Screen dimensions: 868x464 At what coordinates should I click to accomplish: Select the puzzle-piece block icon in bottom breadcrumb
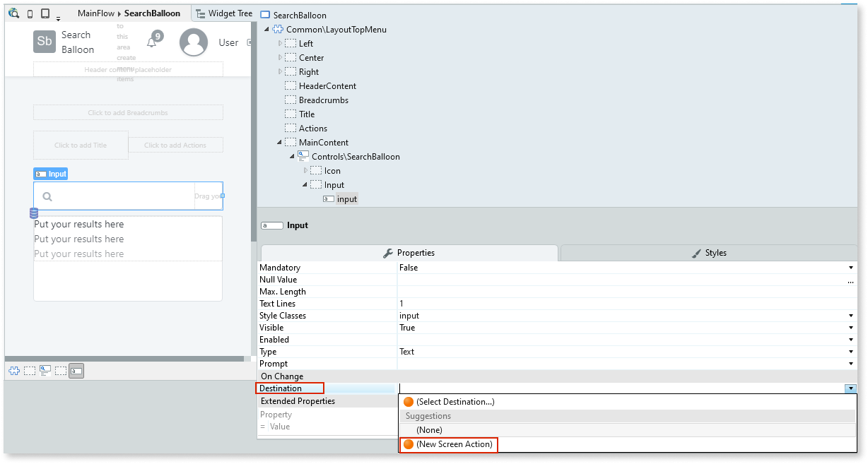[x=13, y=371]
